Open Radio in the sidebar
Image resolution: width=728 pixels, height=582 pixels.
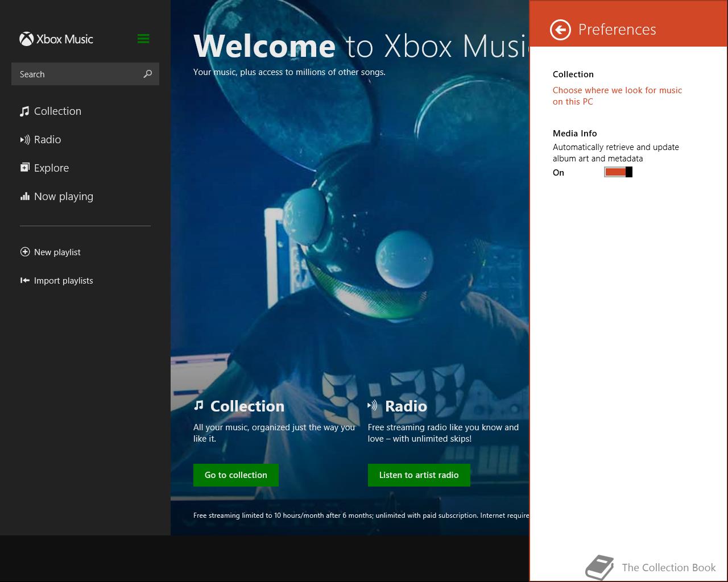point(47,140)
